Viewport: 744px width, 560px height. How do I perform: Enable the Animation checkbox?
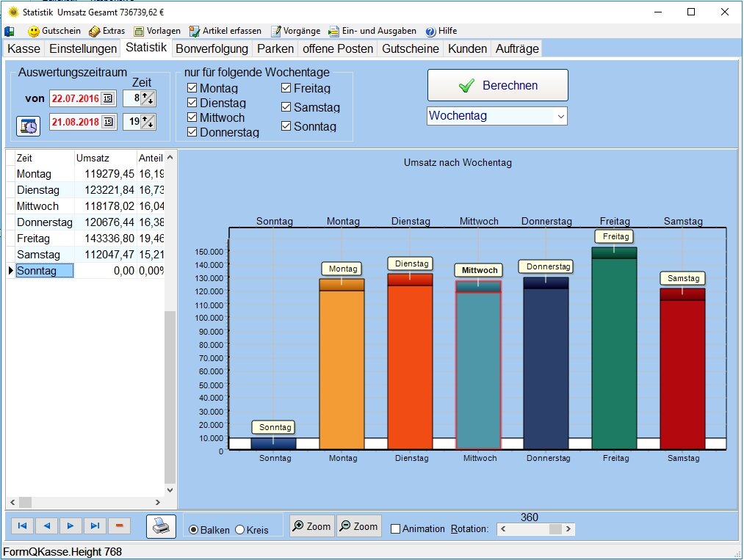[395, 528]
